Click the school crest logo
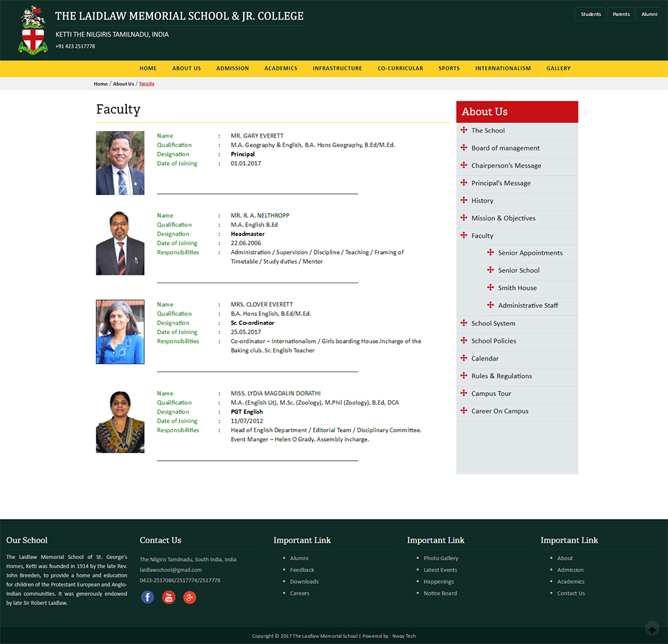This screenshot has height=644, width=668. coord(33,30)
